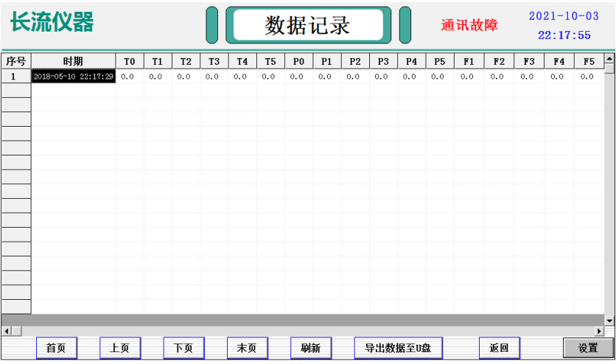Click the vertical scrollbar down arrow
The height and width of the screenshot is (364, 616).
pyautogui.click(x=609, y=321)
